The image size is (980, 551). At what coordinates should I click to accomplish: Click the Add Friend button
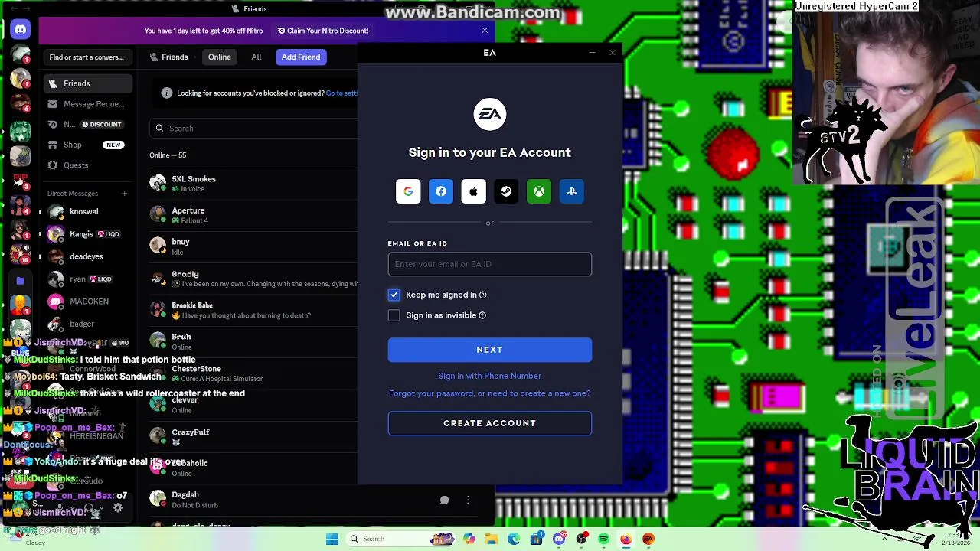[301, 57]
